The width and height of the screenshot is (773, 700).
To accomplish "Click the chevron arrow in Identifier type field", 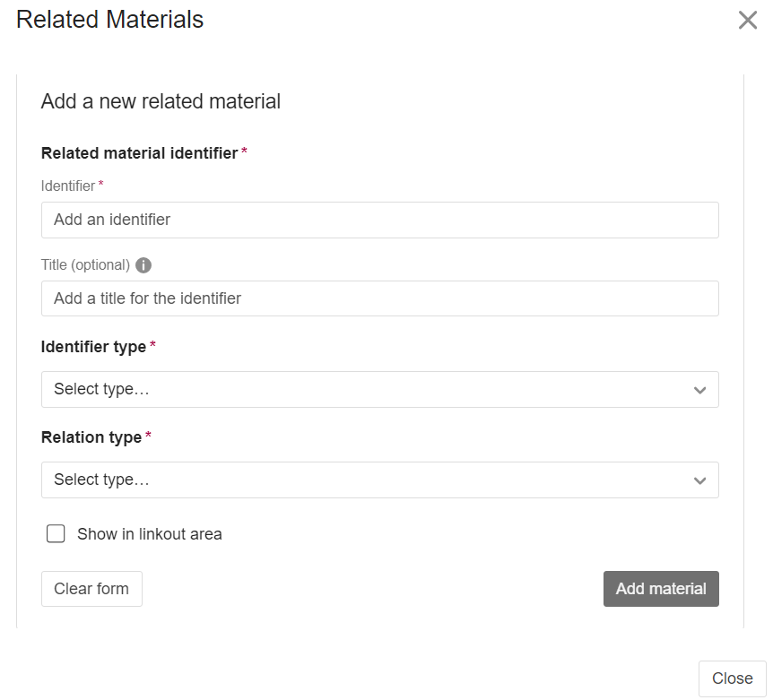I will click(x=699, y=390).
